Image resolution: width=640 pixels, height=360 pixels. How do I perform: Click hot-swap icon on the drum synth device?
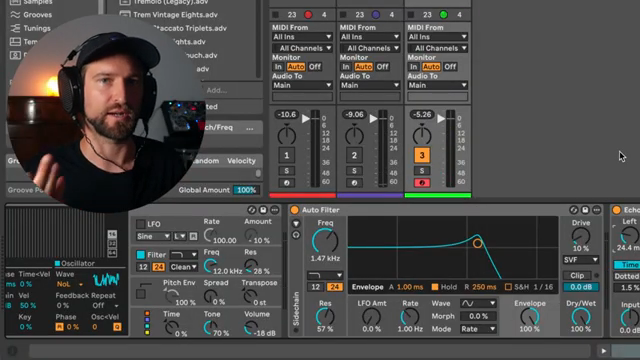(252, 210)
